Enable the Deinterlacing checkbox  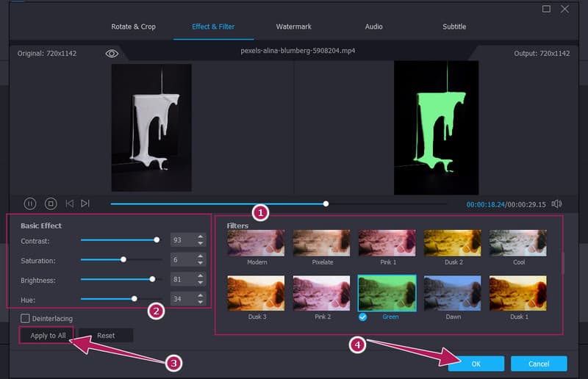pyautogui.click(x=26, y=318)
